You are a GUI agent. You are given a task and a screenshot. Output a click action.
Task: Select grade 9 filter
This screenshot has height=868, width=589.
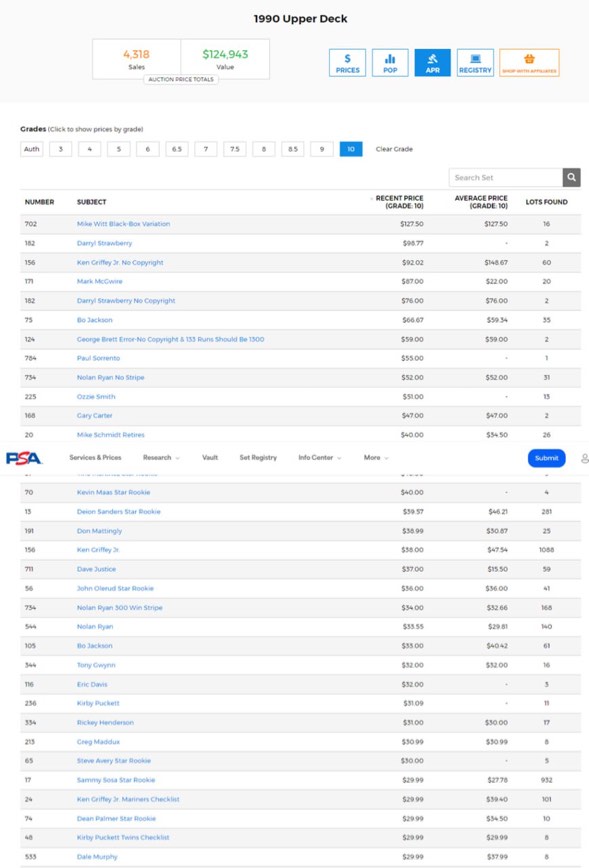(322, 149)
